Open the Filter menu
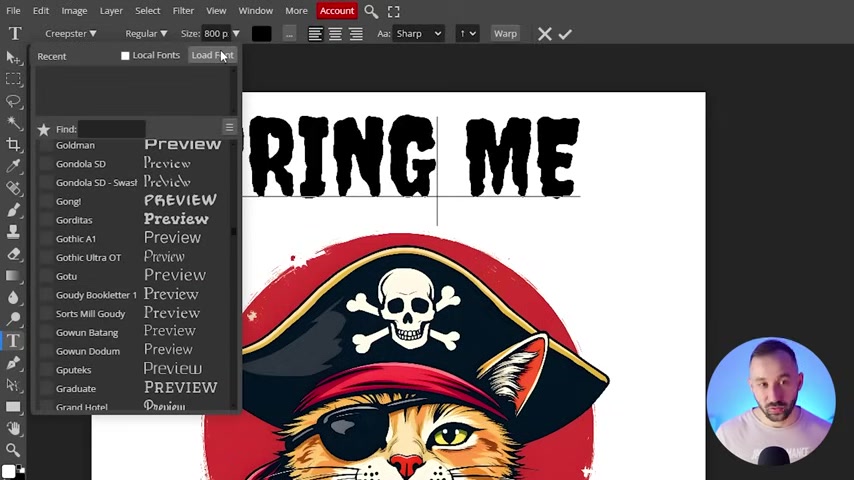Image resolution: width=854 pixels, height=480 pixels. [183, 11]
